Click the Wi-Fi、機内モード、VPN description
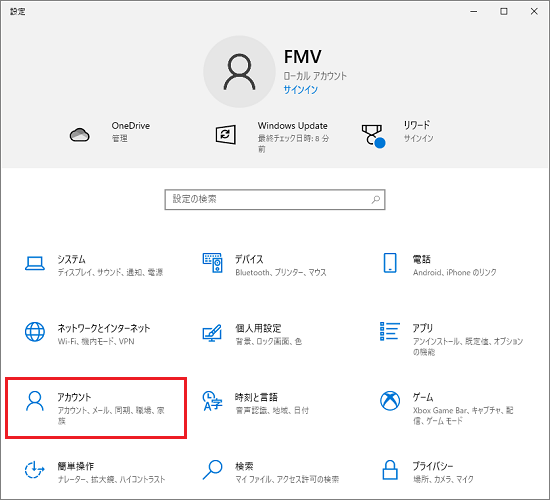This screenshot has width=550, height=500. (x=96, y=341)
